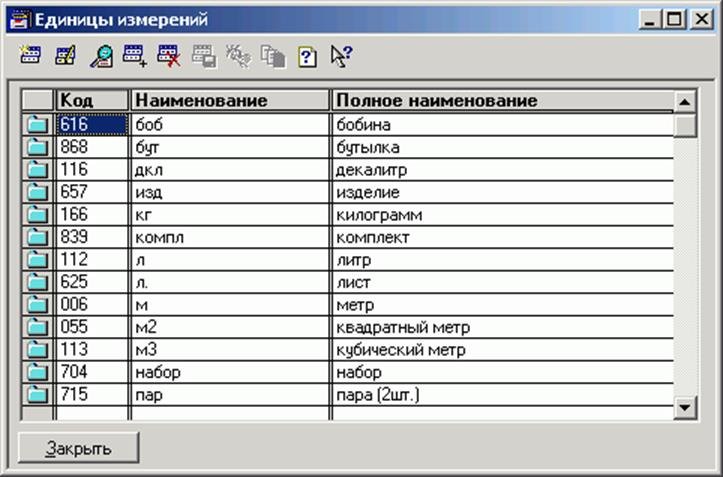Click the greyed-out copy documents icon
This screenshot has width=723, height=477.
[x=273, y=56]
